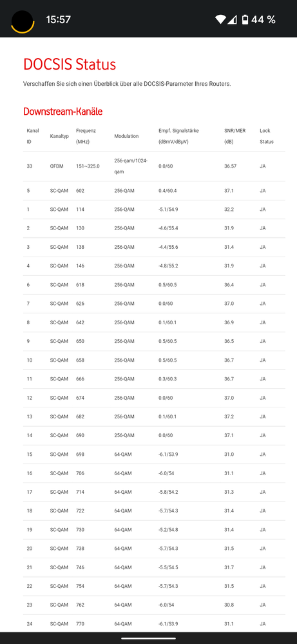Tap the battery icon in status bar
Image resolution: width=297 pixels, height=644 pixels.
pos(245,19)
